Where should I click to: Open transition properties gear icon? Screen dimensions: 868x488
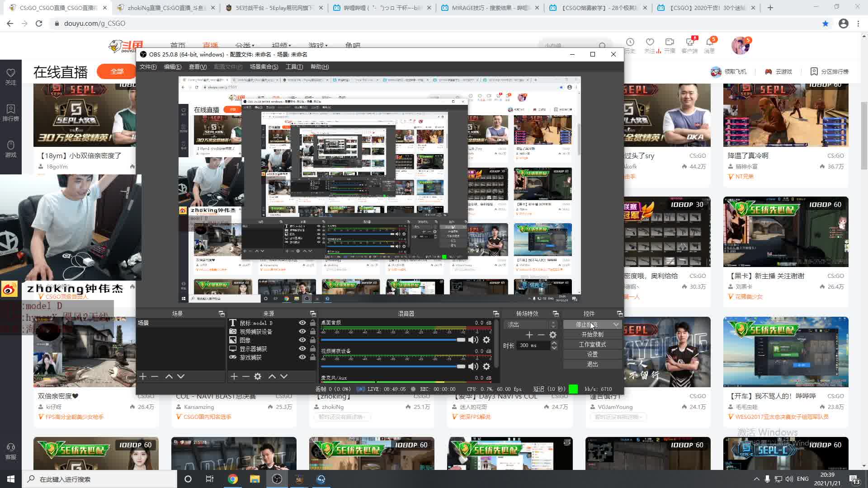click(553, 335)
